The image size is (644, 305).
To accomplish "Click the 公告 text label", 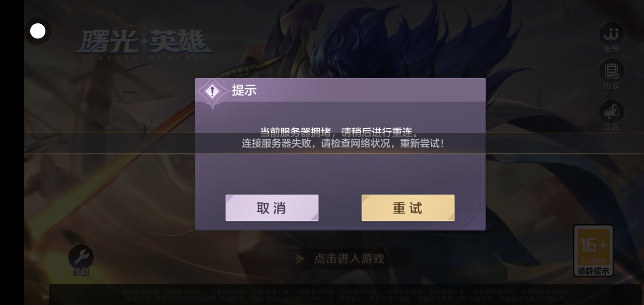I will [612, 127].
